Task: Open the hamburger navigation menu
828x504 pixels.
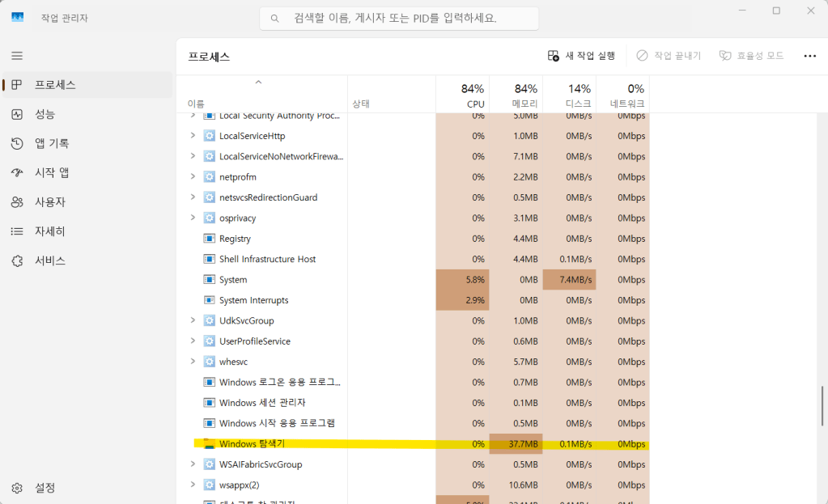Action: coord(17,56)
